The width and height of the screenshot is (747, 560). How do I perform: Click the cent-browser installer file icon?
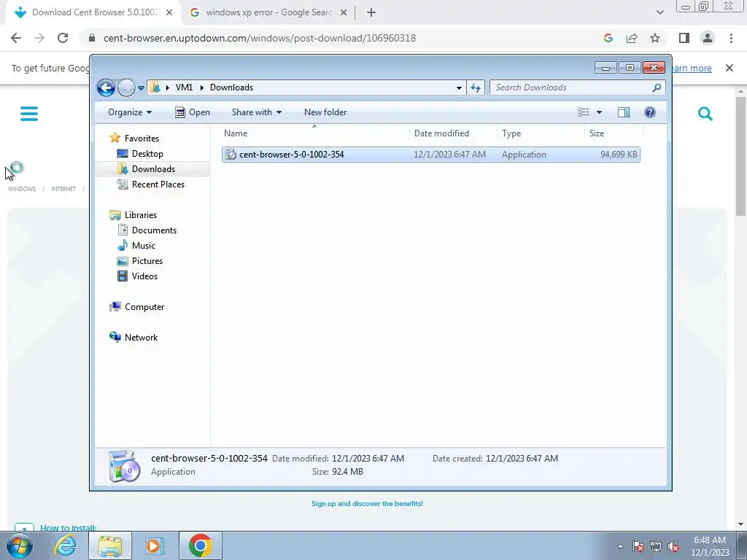[x=231, y=155]
